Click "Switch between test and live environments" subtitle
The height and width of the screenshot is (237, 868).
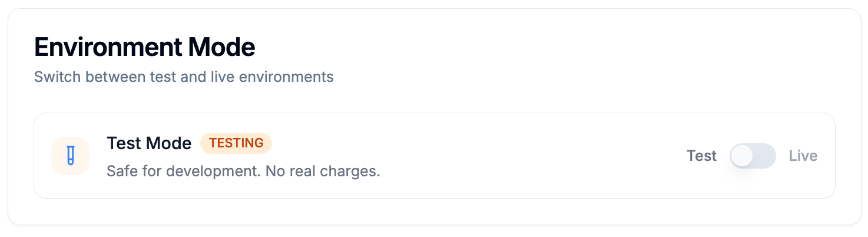point(184,77)
